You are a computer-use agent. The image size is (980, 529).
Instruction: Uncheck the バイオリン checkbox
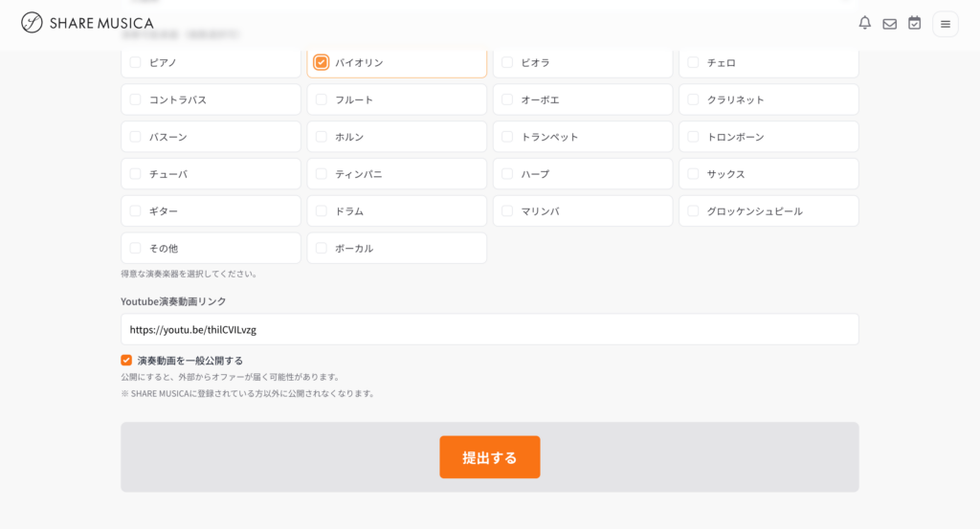322,62
